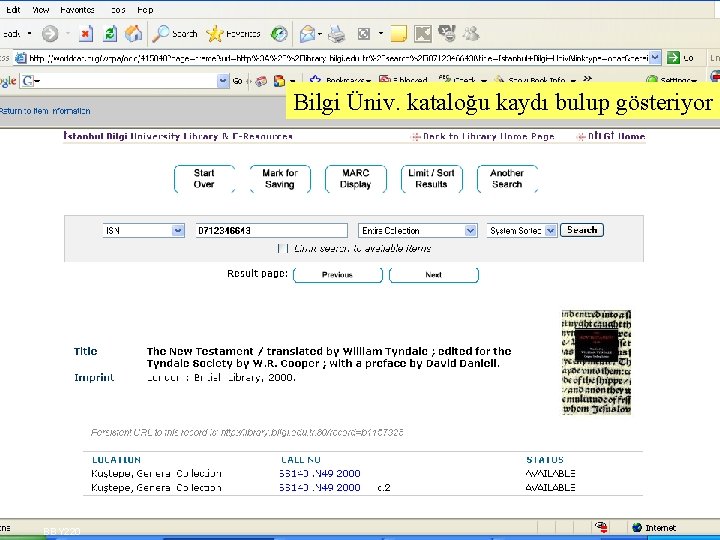Click the browser address bar URL

coord(338,58)
